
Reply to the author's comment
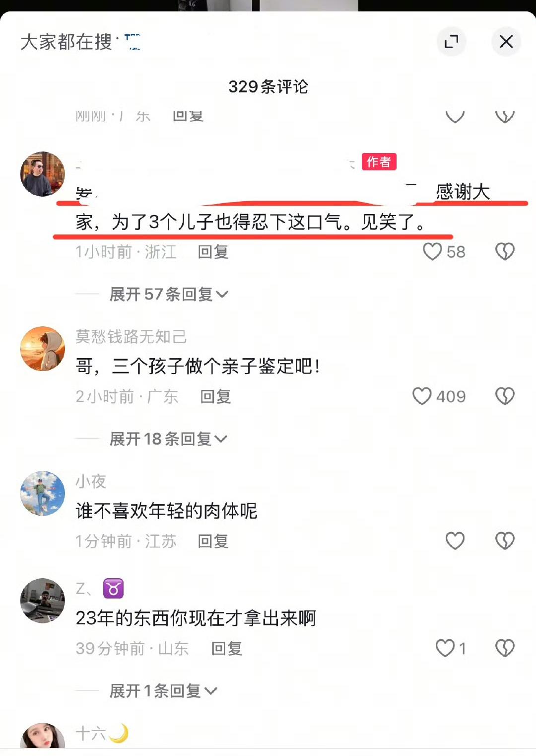213,252
